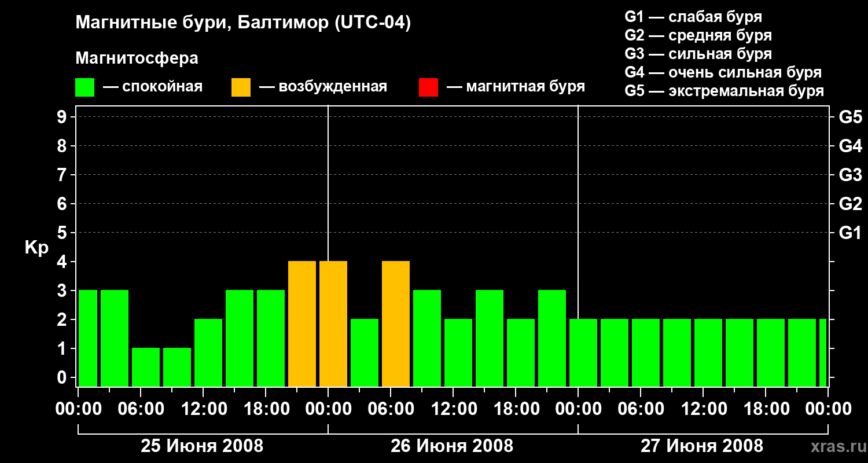Viewport: 868px width, 463px height.
Task: Click the first orange bar, evening of 25 Июня
Action: coord(302,324)
